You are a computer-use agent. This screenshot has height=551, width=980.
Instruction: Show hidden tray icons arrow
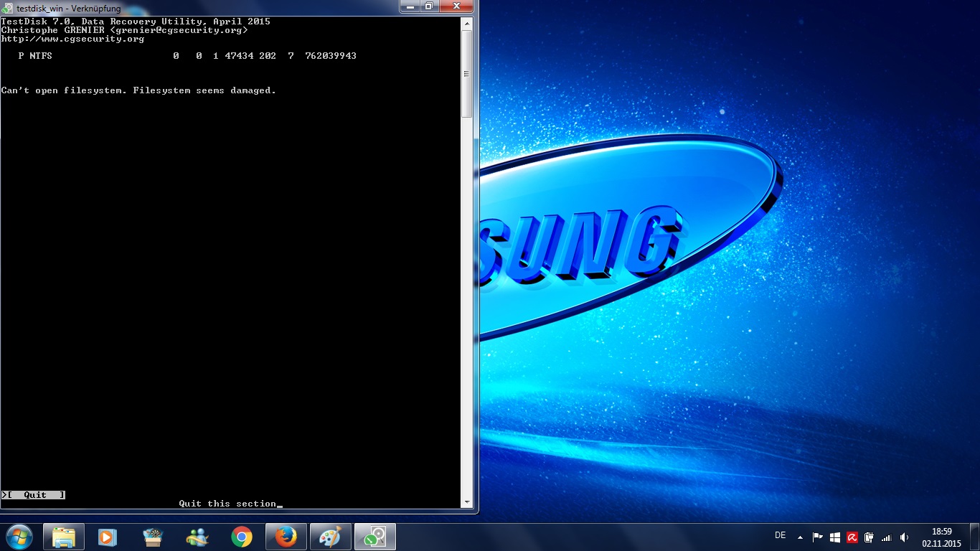click(x=800, y=537)
